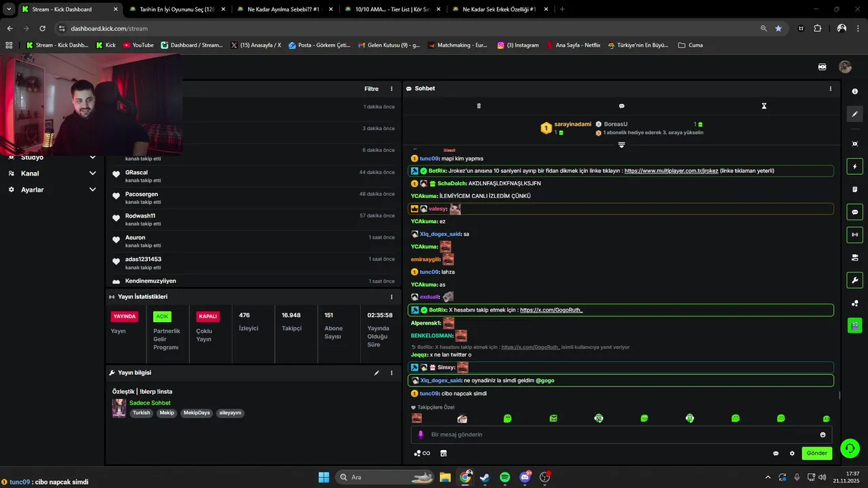Click the screen capture icon in right sidebar

click(854, 144)
